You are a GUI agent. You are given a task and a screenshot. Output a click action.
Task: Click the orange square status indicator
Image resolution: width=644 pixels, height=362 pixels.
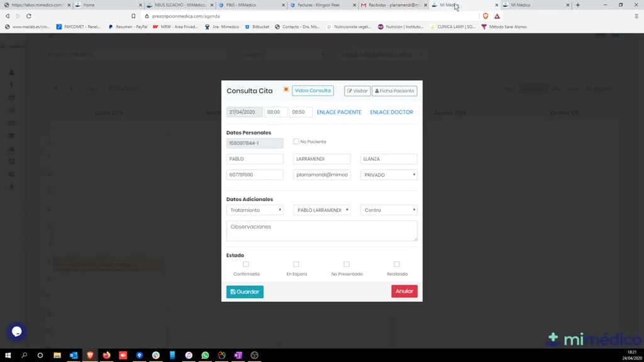tap(286, 89)
